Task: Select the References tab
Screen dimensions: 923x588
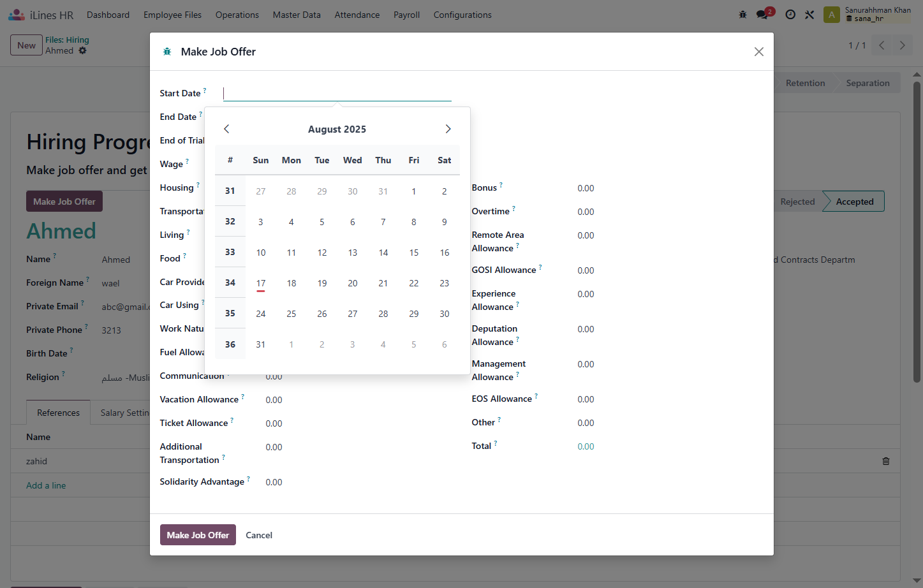Action: (x=58, y=413)
